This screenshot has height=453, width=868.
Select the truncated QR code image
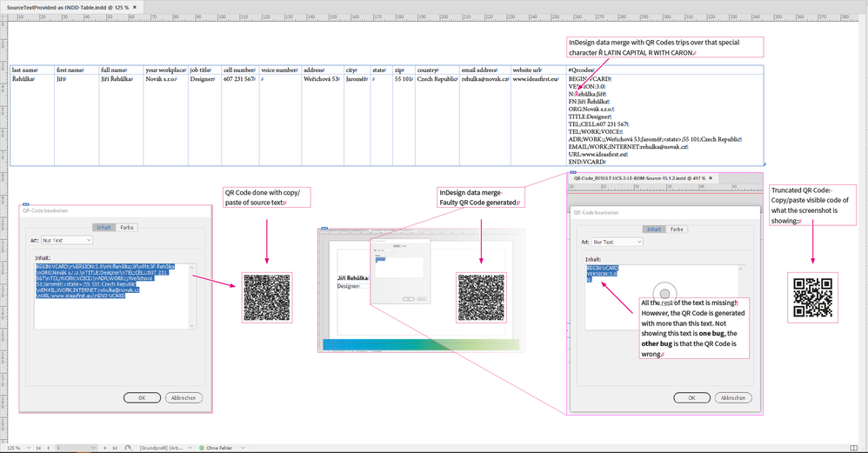pyautogui.click(x=812, y=297)
